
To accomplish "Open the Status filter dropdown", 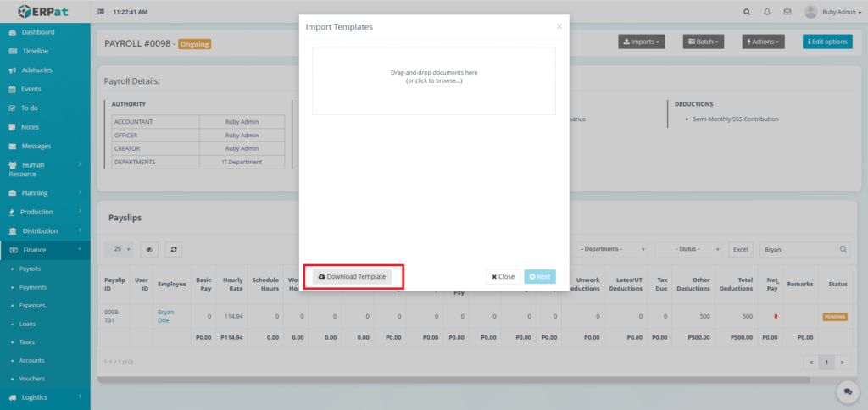I will point(688,250).
